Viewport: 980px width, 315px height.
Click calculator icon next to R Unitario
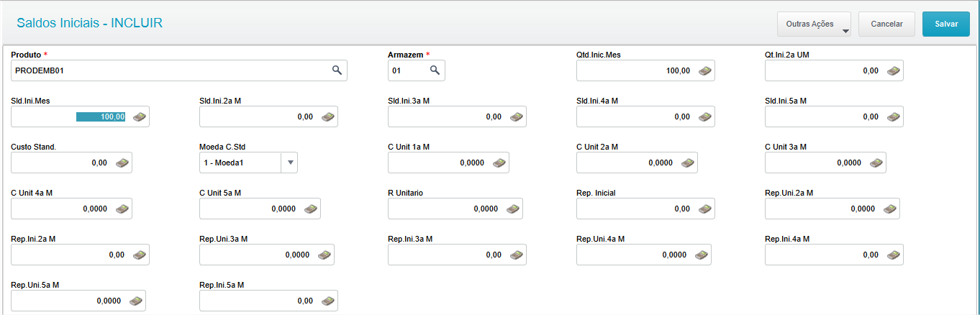512,209
